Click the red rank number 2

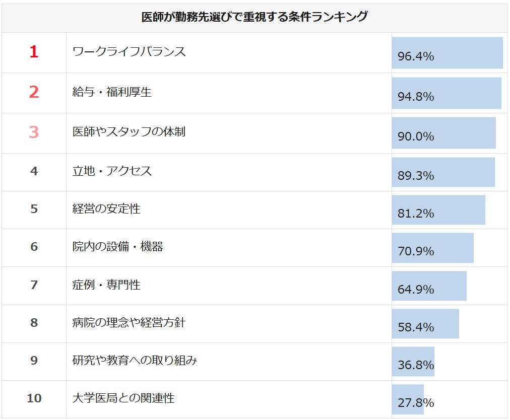(34, 92)
